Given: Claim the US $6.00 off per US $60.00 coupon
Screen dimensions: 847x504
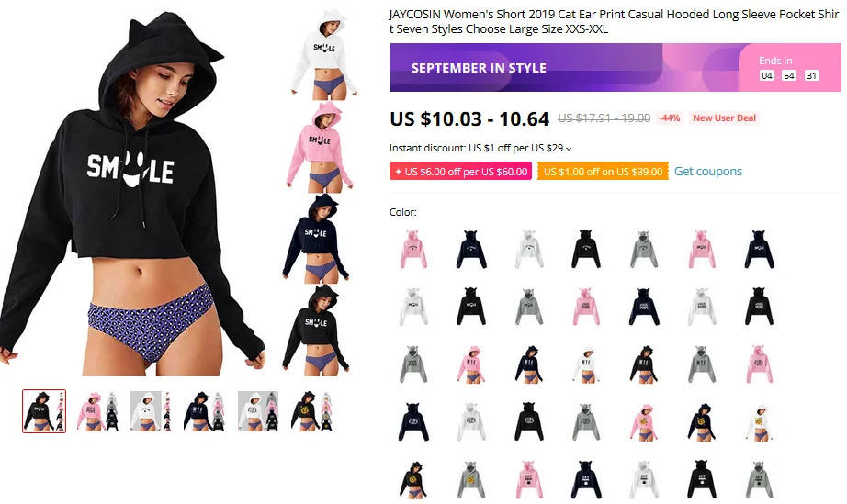Looking at the screenshot, I should [x=461, y=171].
